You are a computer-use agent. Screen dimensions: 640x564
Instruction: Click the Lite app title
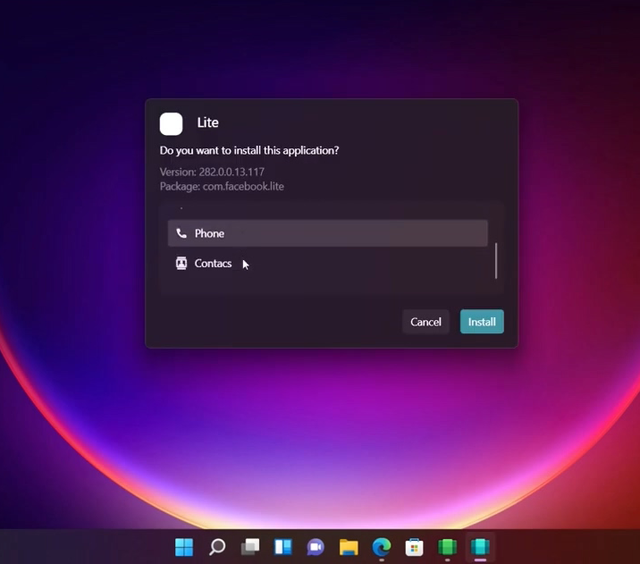208,122
